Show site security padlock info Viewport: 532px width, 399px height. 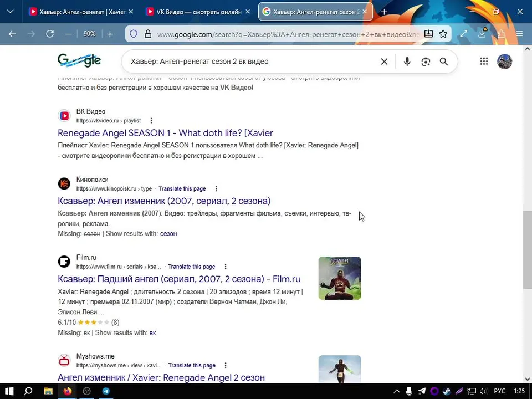click(x=148, y=34)
